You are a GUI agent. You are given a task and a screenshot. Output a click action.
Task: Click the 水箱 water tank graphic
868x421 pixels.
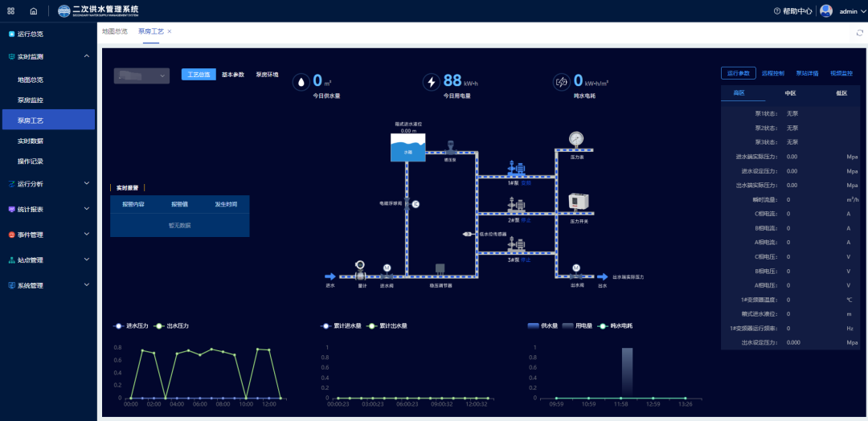tap(408, 148)
